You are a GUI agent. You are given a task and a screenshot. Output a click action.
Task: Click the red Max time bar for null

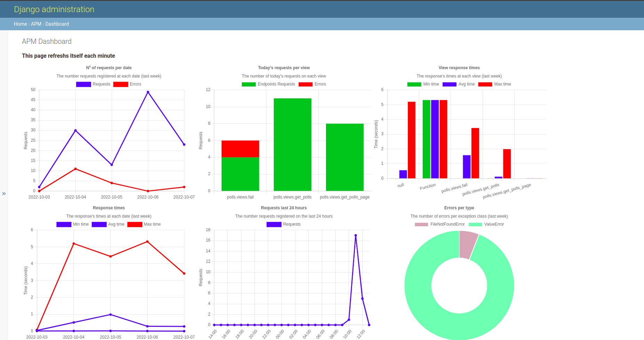coord(412,140)
